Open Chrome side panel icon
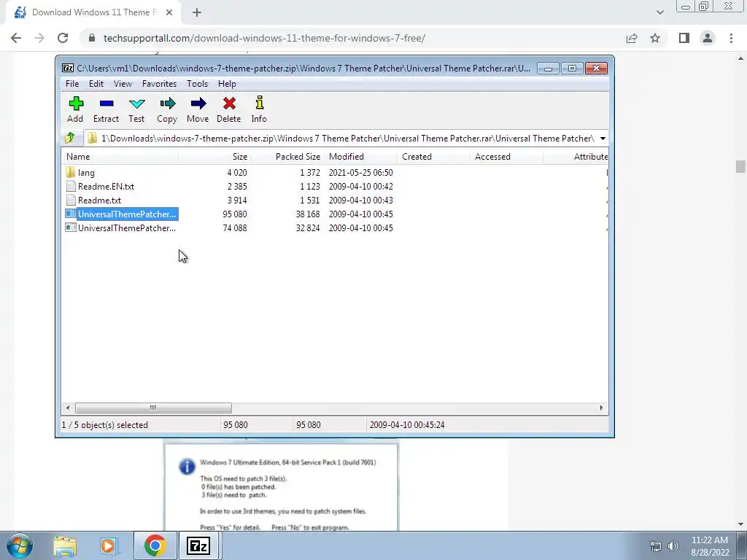The image size is (747, 560). (x=684, y=38)
